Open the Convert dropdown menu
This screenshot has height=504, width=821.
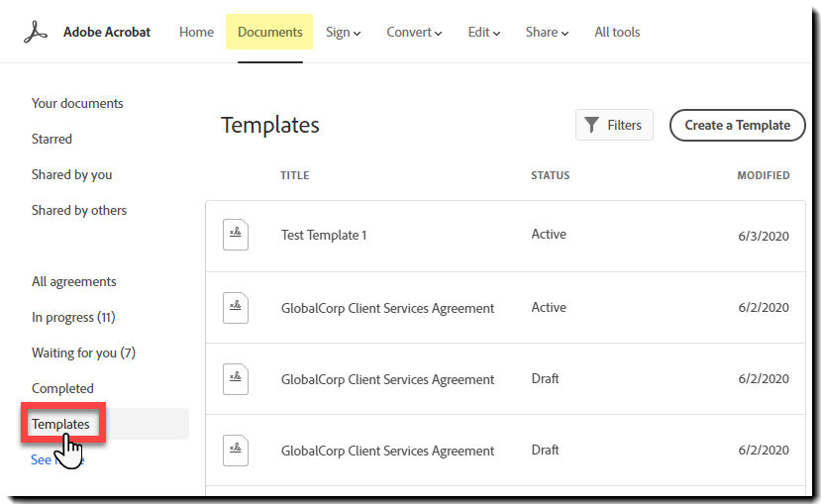coord(414,32)
